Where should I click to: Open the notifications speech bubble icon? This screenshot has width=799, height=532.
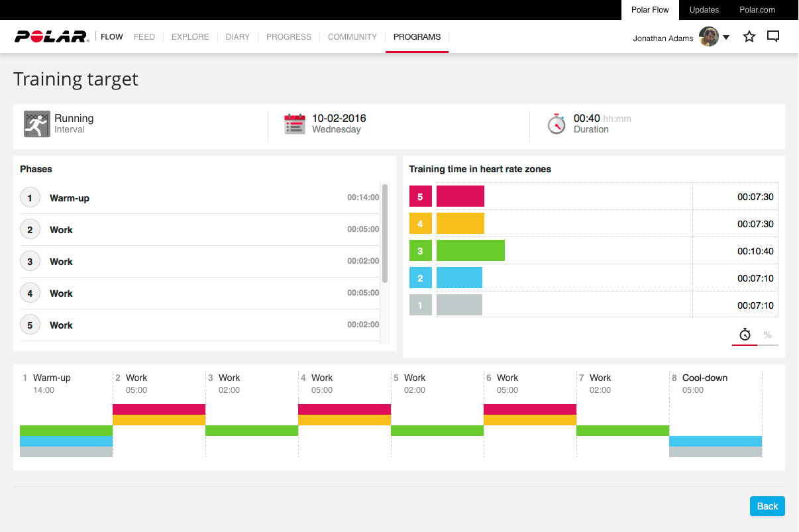pos(772,37)
